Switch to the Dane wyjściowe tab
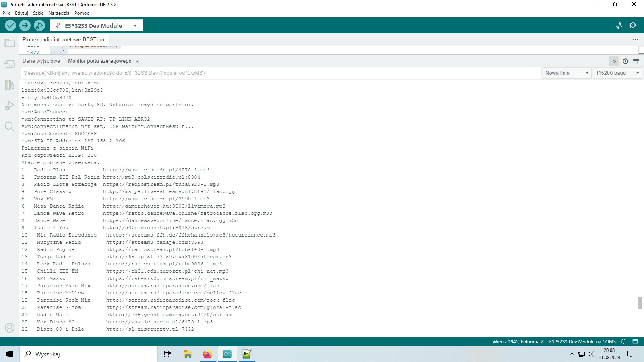Image resolution: width=644 pixels, height=362 pixels. (41, 61)
